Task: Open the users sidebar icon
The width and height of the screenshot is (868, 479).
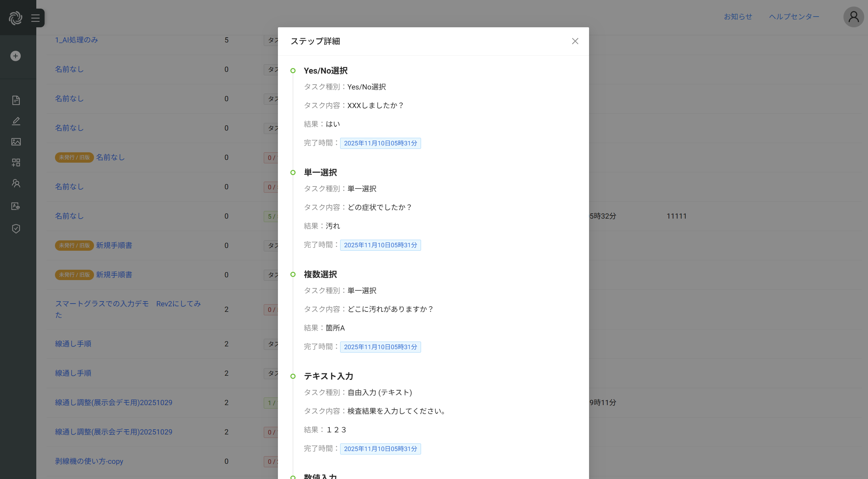Action: point(16,183)
